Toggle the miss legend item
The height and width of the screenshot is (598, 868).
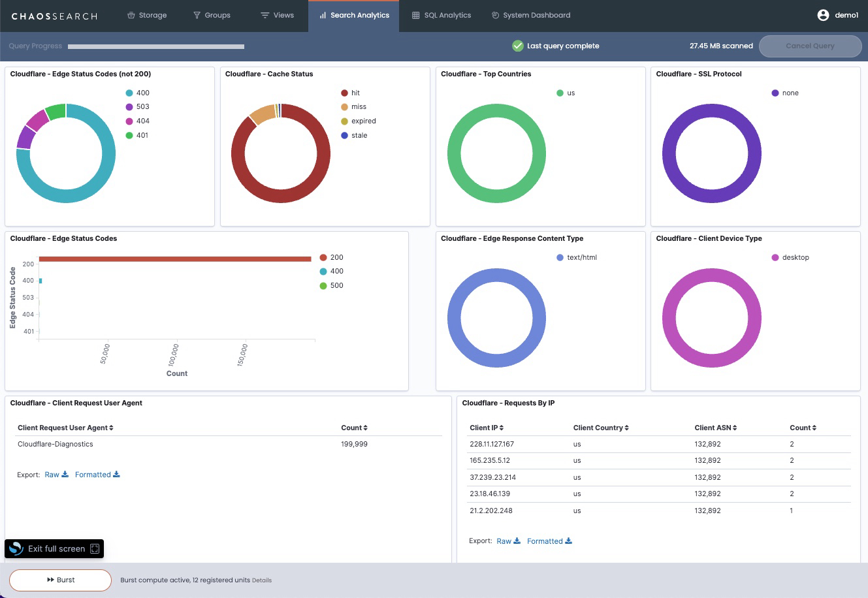click(x=353, y=107)
